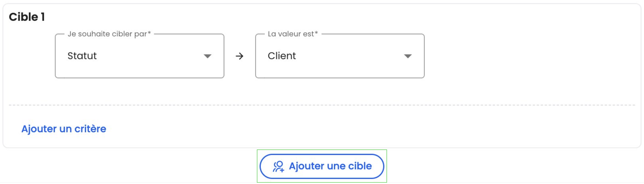644x184 pixels.
Task: Click the Ajouter une cible button
Action: pos(322,166)
